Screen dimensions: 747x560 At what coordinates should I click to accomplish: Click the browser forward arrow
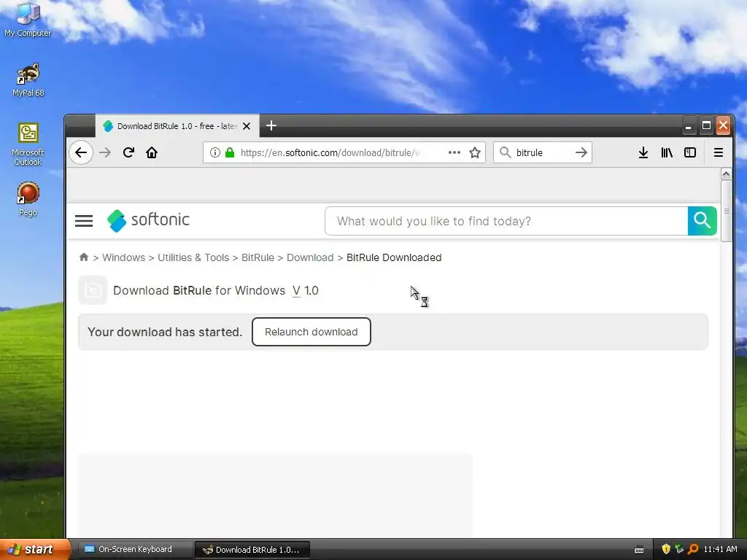coord(105,152)
